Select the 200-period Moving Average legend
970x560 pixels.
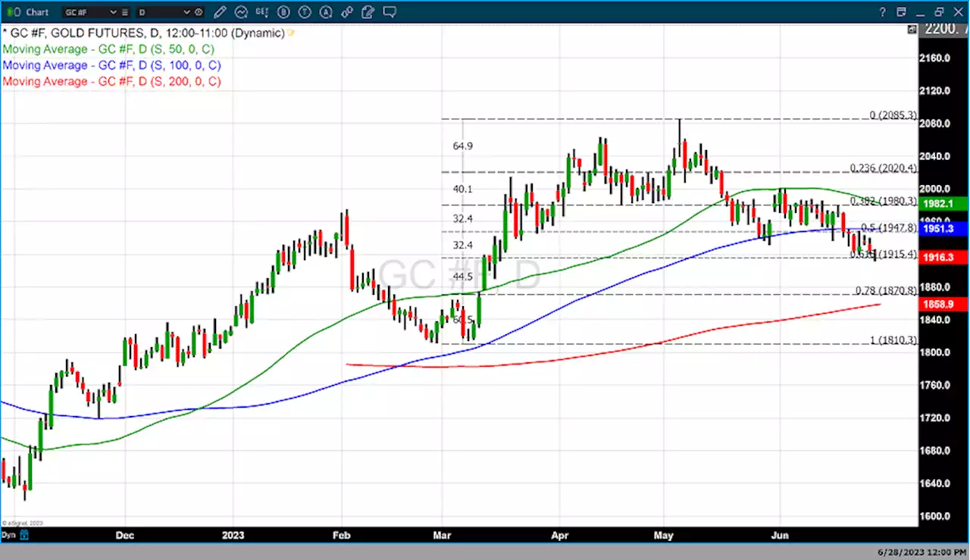coord(111,81)
